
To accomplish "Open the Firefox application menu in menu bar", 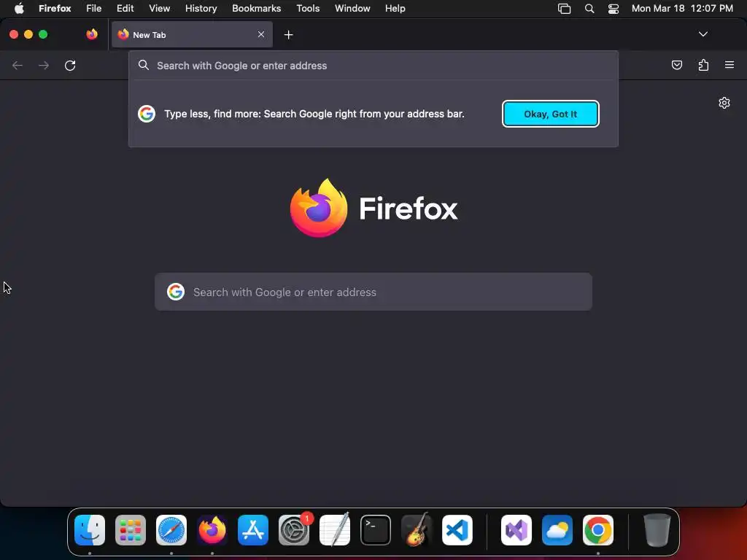I will (55, 8).
